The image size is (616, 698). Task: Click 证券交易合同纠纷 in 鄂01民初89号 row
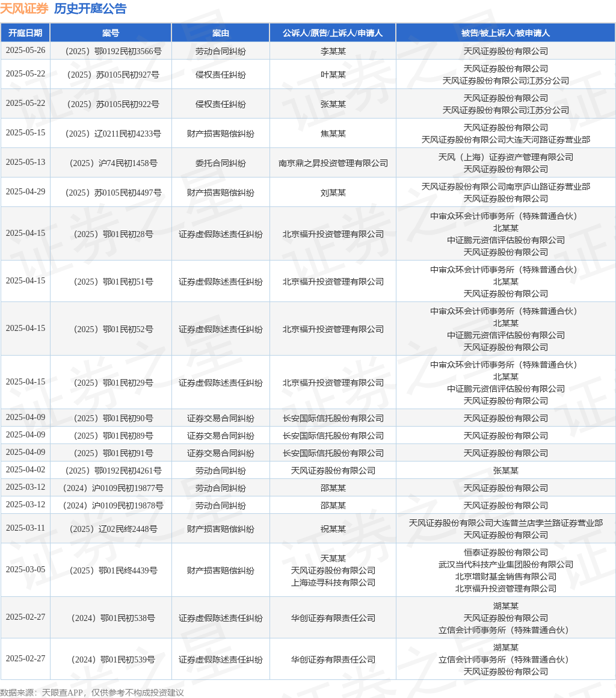click(220, 436)
